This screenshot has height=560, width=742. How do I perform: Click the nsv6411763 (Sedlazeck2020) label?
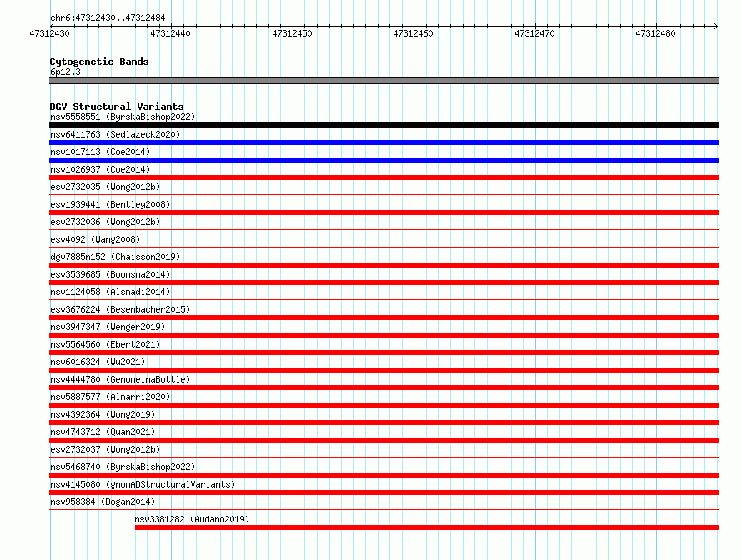point(115,134)
